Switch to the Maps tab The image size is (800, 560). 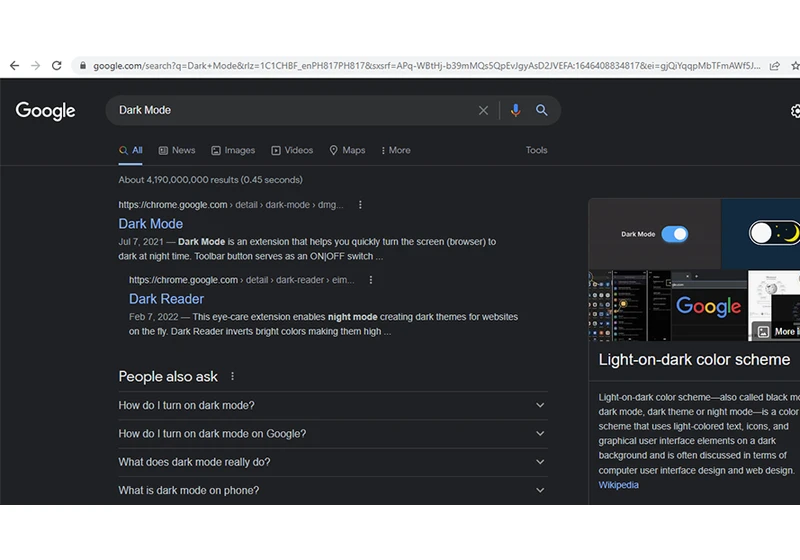[x=347, y=150]
